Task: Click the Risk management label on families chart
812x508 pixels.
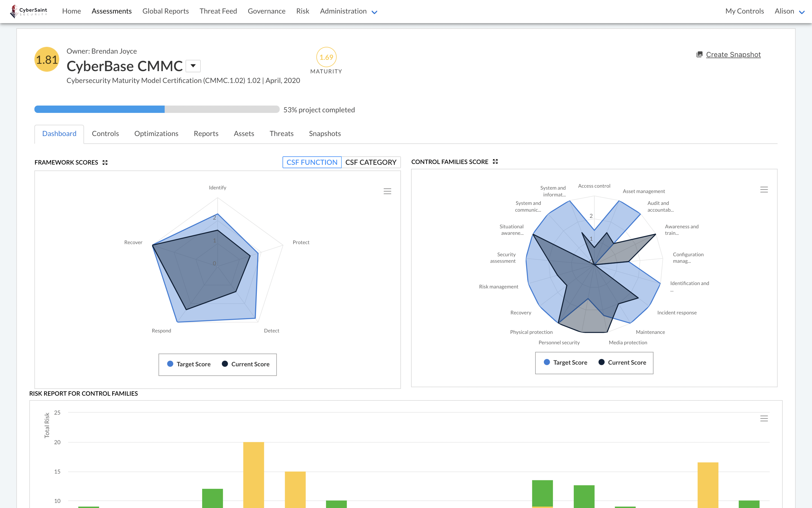Action: [x=498, y=286]
